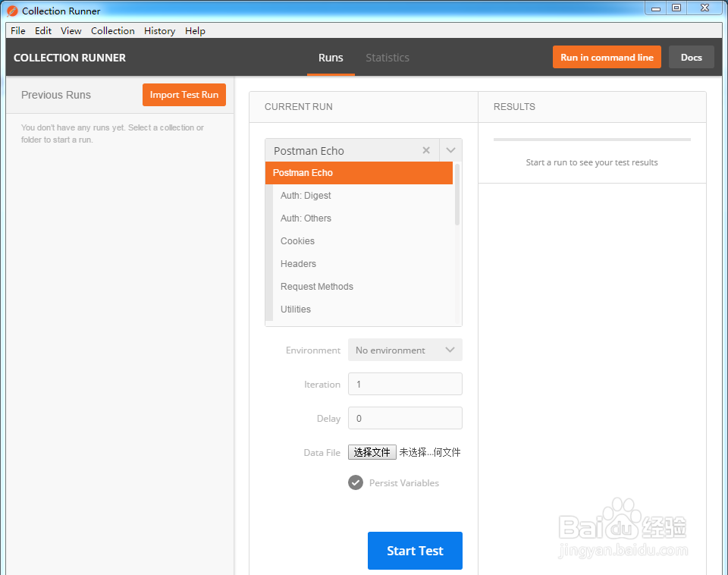
Task: Click the 未选择...何文件 no-file text
Action: [x=430, y=452]
